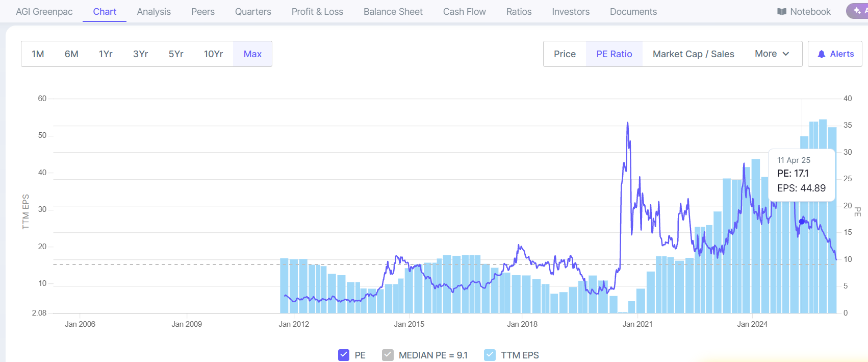The height and width of the screenshot is (362, 868).
Task: Select the 1M time range
Action: click(38, 54)
